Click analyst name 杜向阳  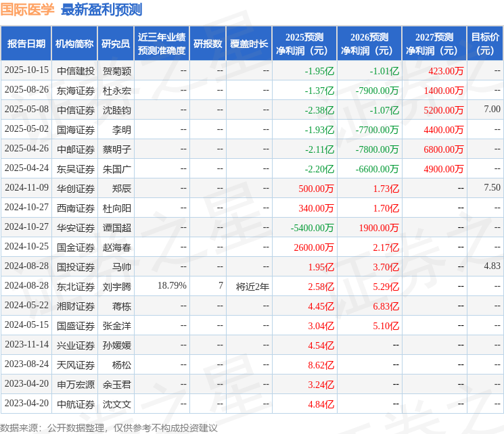click(116, 208)
